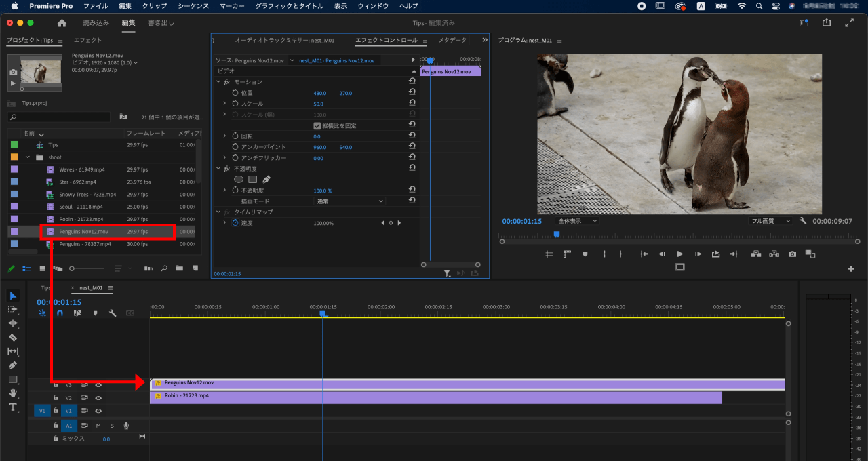Select the Rectangle tool
This screenshot has height=461, width=868.
(13, 380)
